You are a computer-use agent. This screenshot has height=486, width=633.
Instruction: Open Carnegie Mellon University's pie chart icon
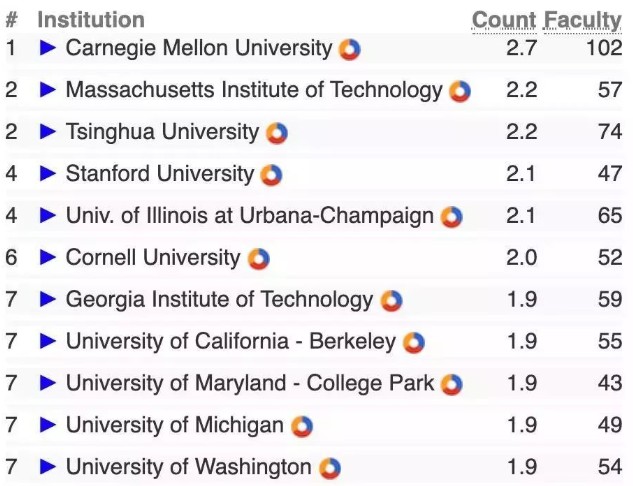click(x=350, y=50)
